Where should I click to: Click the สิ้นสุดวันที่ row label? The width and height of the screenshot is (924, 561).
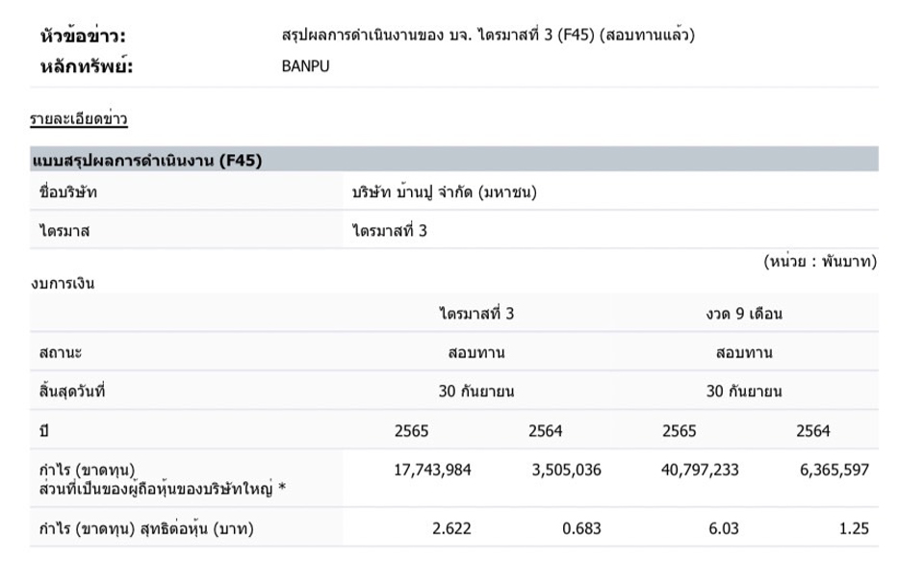coord(72,392)
